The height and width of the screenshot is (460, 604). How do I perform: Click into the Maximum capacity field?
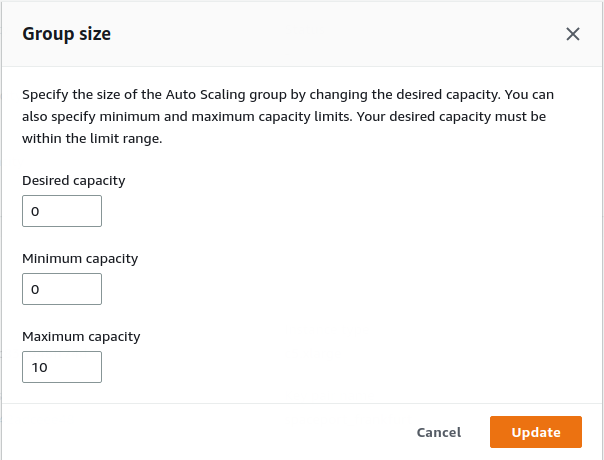pyautogui.click(x=62, y=367)
